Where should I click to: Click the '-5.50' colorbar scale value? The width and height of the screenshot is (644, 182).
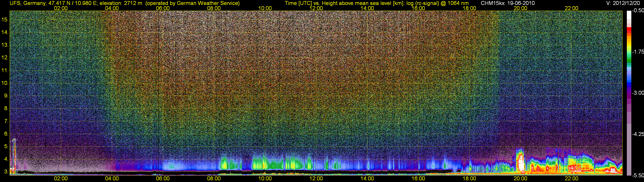638,175
